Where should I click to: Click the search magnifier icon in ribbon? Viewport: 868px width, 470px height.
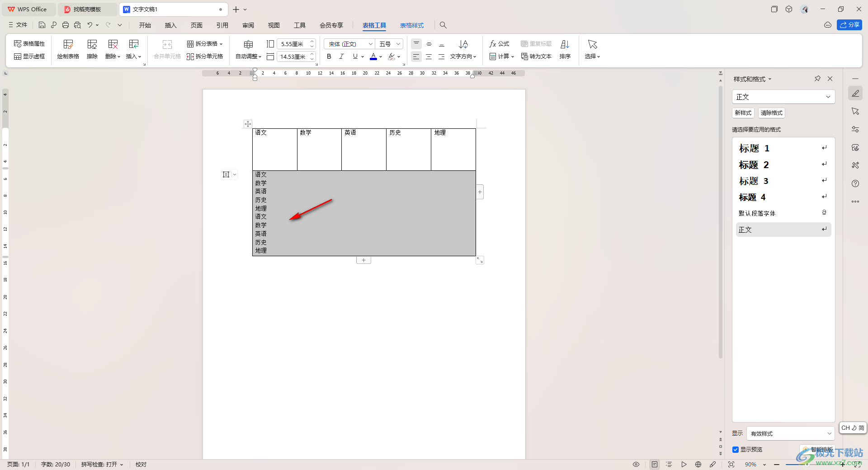(443, 25)
